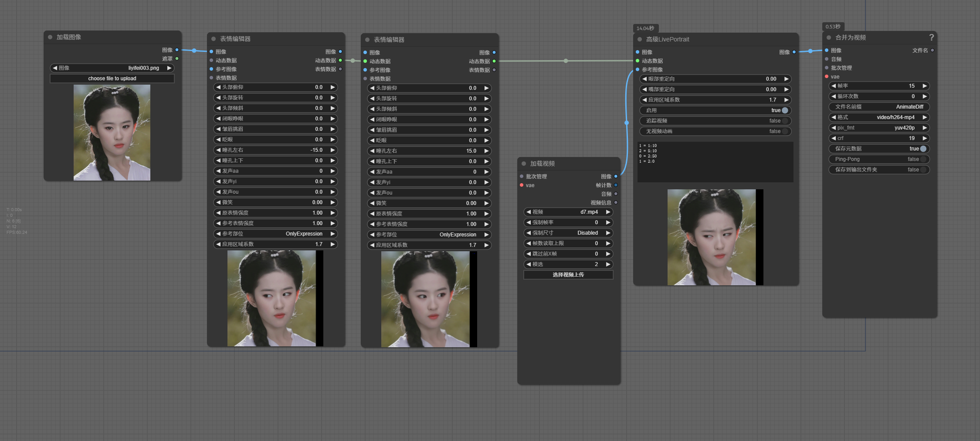The width and height of the screenshot is (980, 441).
Task: Increase 嘴部重定向 with its right arrow
Action: click(x=786, y=89)
